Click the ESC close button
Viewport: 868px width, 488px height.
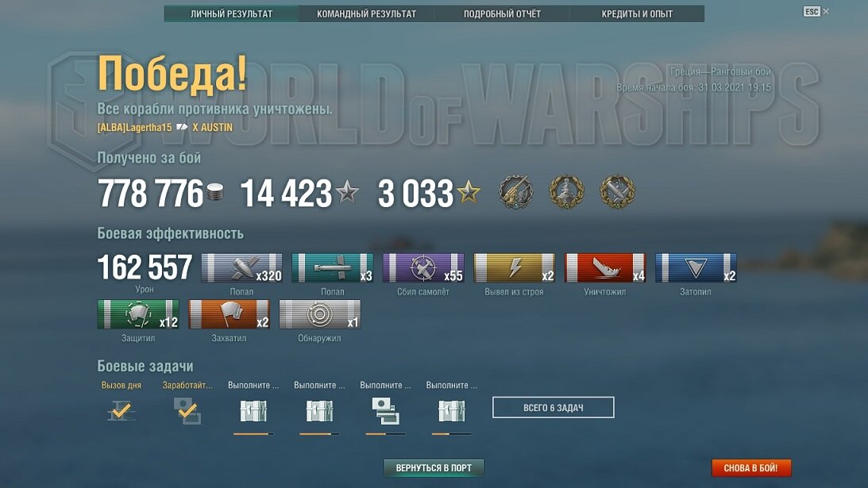pos(816,12)
